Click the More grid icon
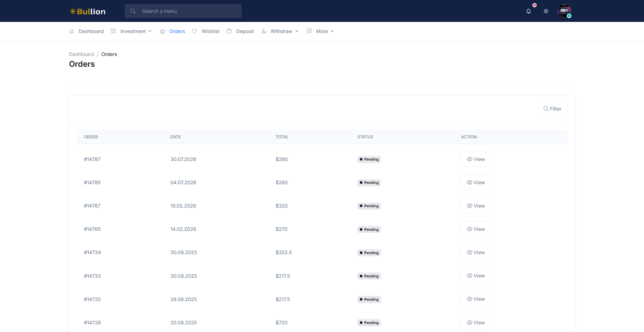Viewport: 644px width, 332px height. tap(309, 31)
